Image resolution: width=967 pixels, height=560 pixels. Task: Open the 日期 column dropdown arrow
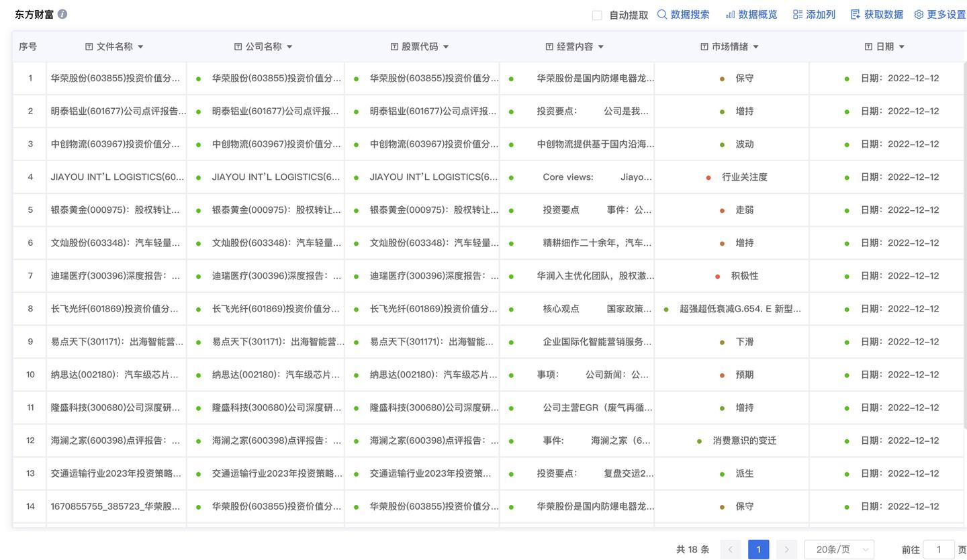coord(901,47)
